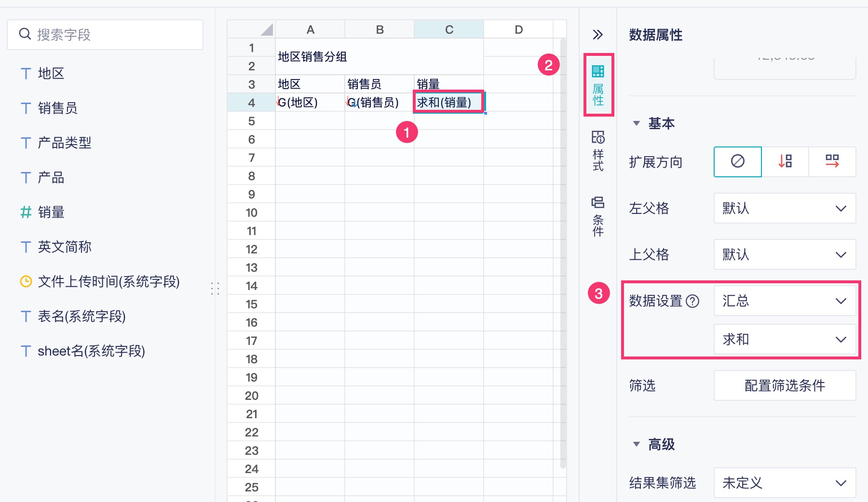Open the 属性 properties tab
Image resolution: width=868 pixels, height=502 pixels.
coord(598,85)
